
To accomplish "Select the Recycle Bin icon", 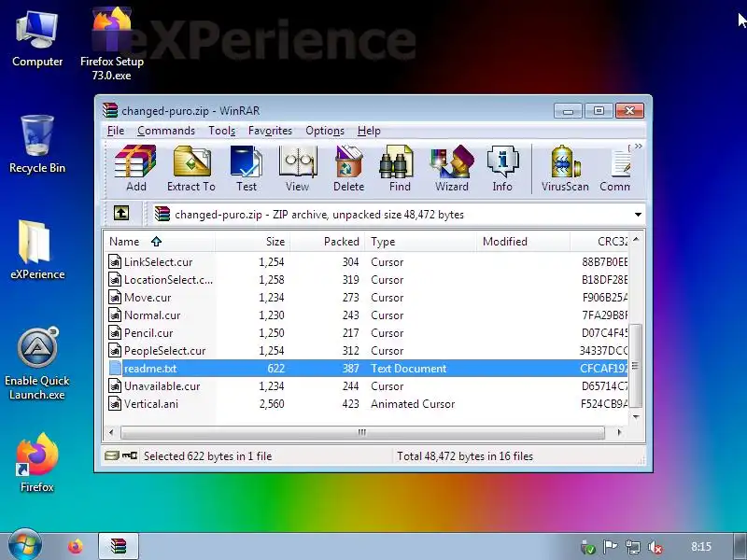I will click(x=37, y=145).
